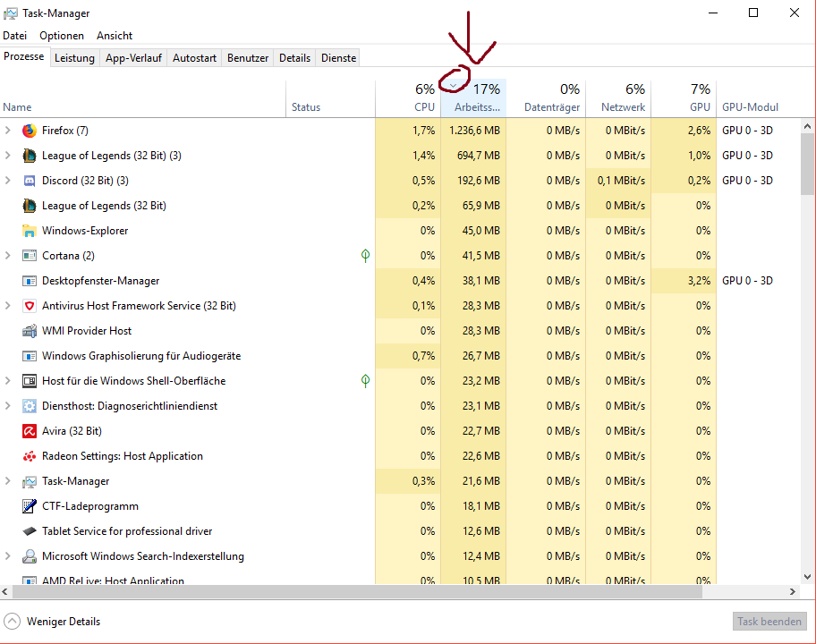Expand Diensthost: Diagnoserichtliniendienst entry

point(8,406)
